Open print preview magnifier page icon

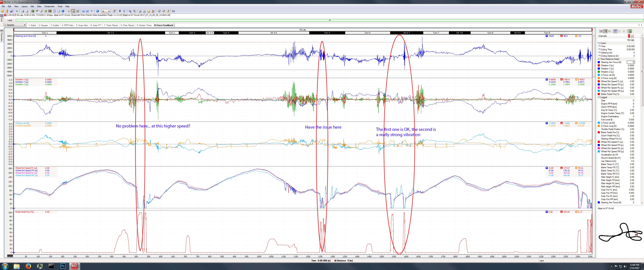[27, 11]
